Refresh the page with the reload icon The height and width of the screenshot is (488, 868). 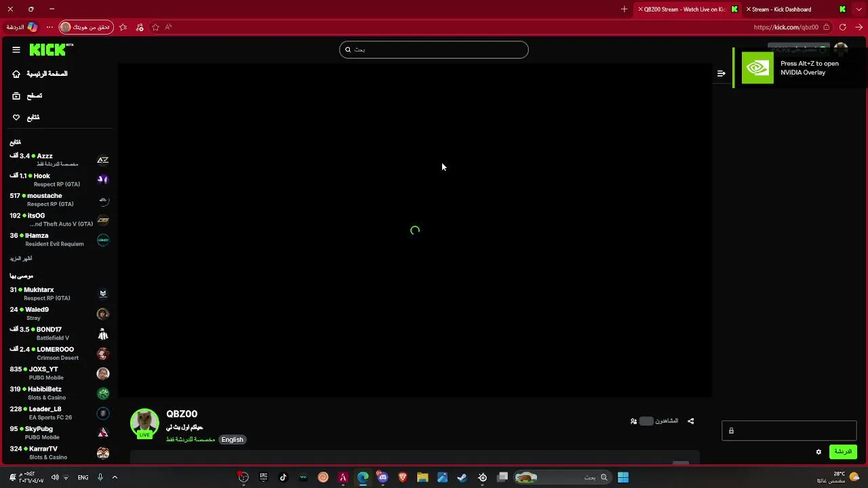tap(842, 27)
